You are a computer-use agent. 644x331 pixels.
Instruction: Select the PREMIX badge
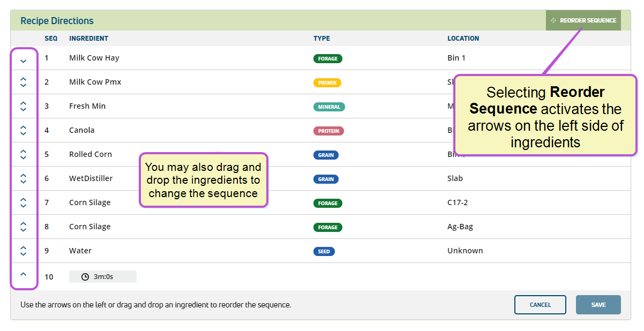(x=327, y=82)
